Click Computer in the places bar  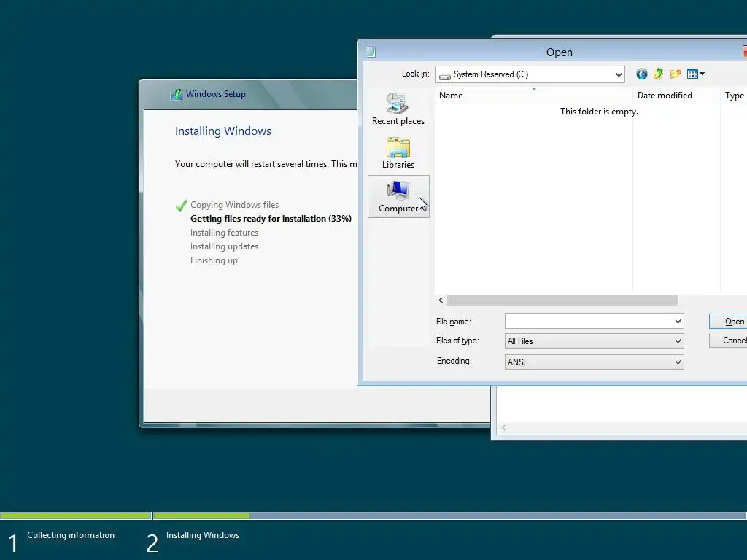398,197
